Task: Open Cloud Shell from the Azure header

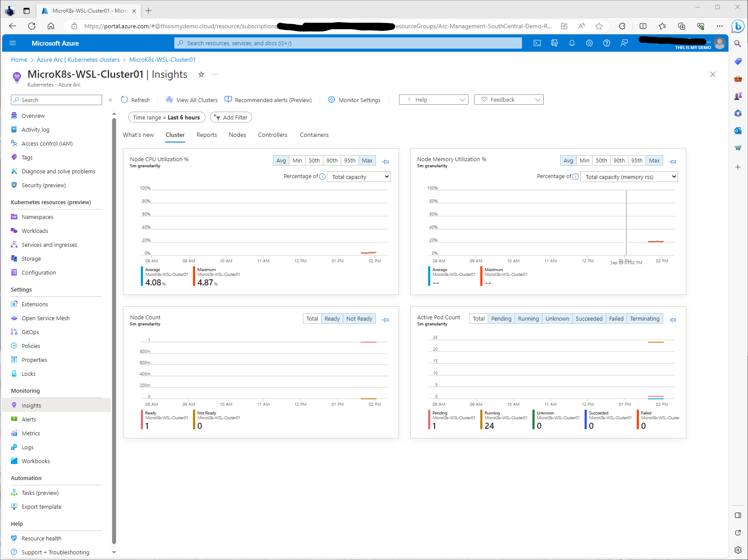Action: pos(537,43)
